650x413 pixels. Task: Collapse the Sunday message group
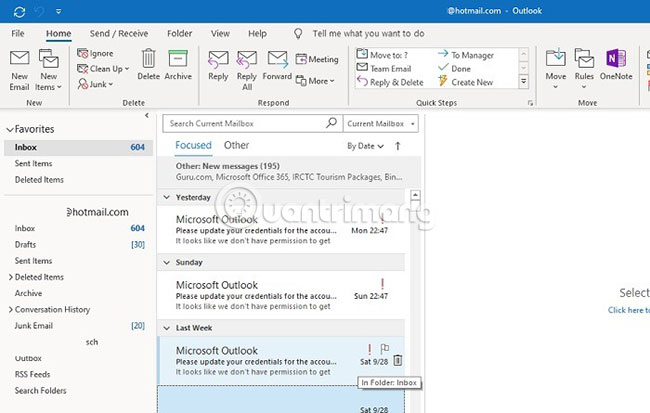pyautogui.click(x=167, y=262)
